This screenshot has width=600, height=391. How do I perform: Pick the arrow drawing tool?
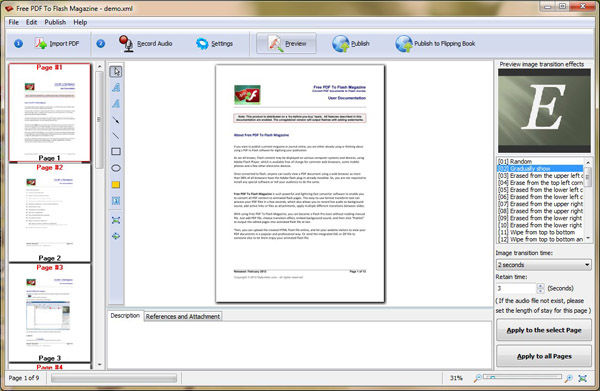click(116, 120)
